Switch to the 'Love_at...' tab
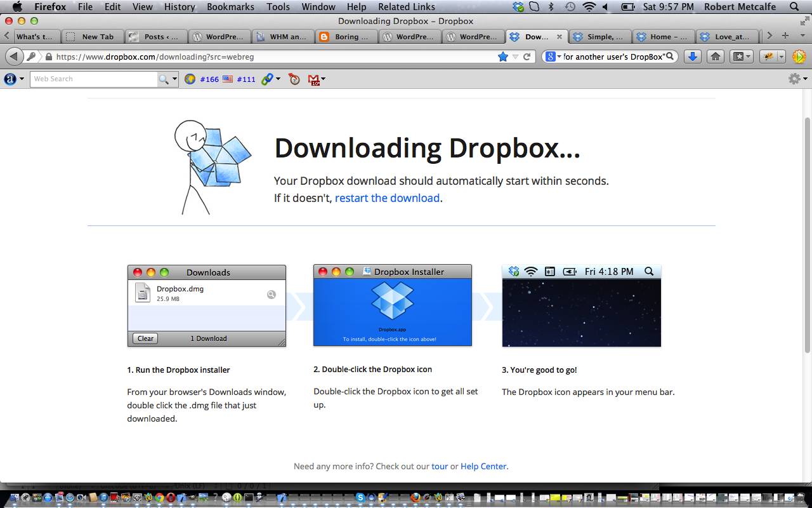The width and height of the screenshot is (812, 508). (x=726, y=36)
